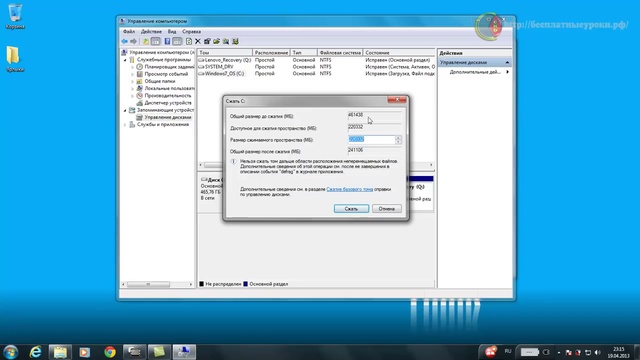Click the Отмена button in dialog
This screenshot has width=640, height=360.
pyautogui.click(x=387, y=209)
